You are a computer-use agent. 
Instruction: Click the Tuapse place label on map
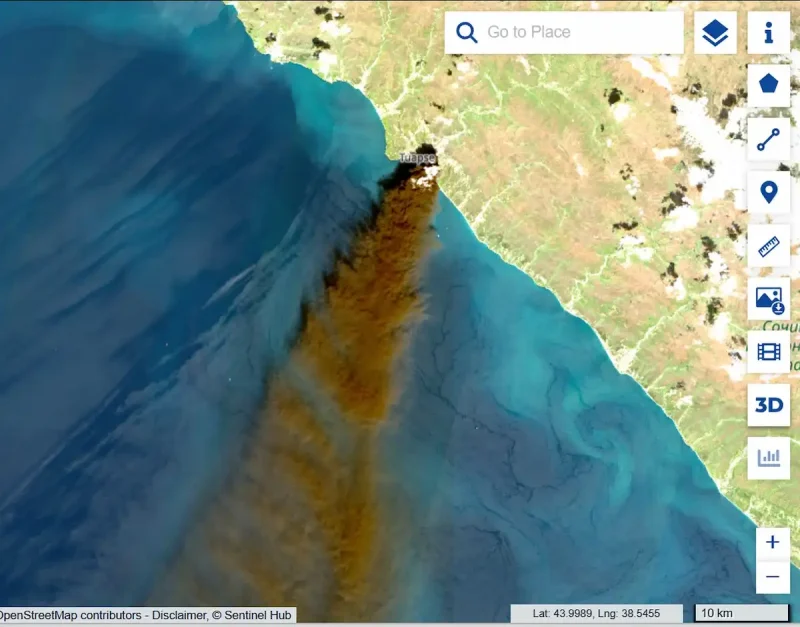coord(417,158)
